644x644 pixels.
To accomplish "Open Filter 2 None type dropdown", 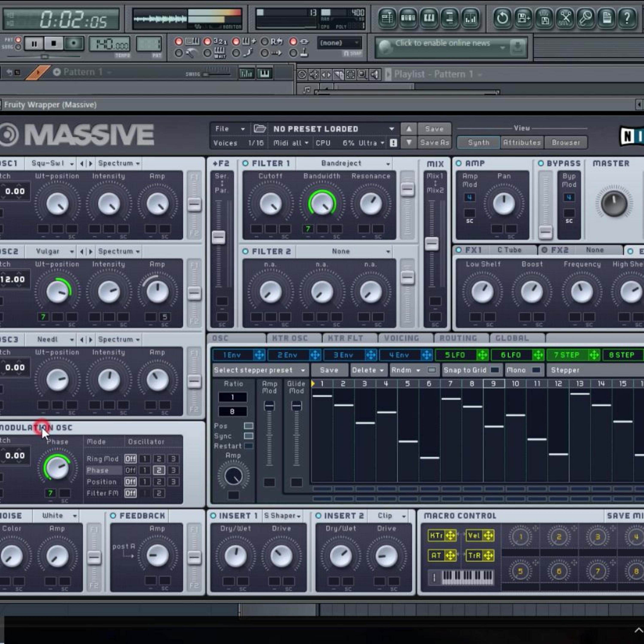I will coord(344,251).
